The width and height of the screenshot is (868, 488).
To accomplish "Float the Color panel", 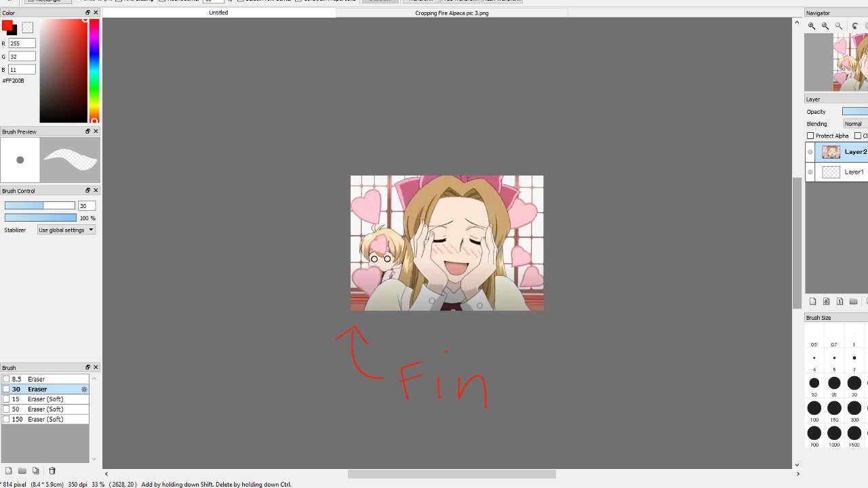I will 87,13.
